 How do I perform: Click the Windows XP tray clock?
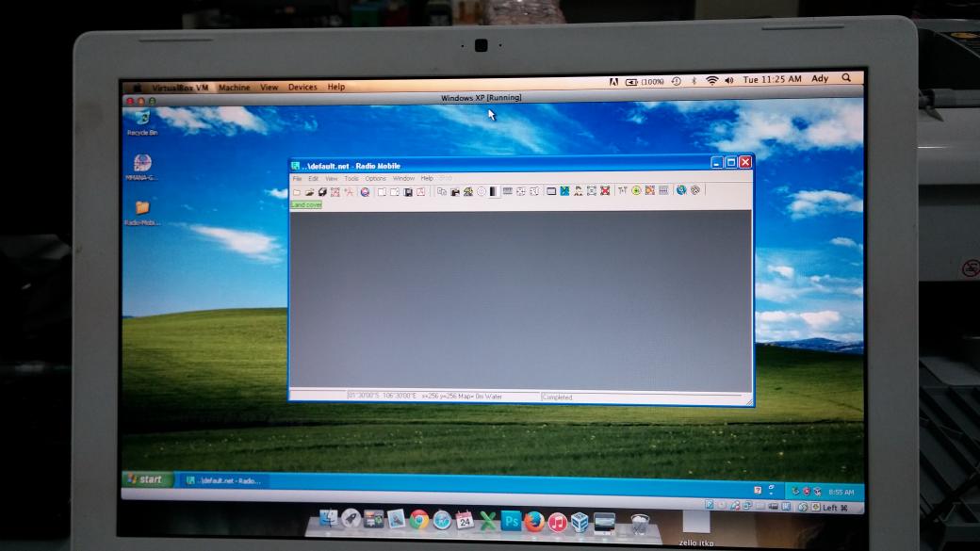coord(841,493)
